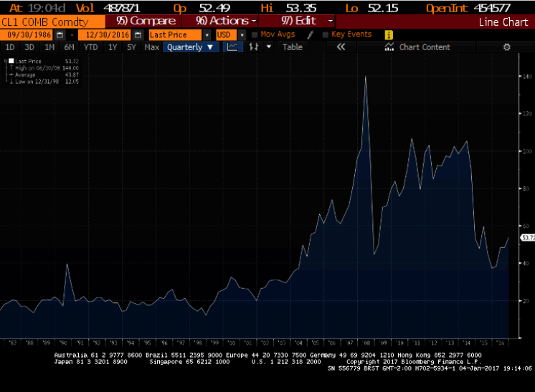Open chart settings gear icon
535x392 pixels.
(x=506, y=47)
